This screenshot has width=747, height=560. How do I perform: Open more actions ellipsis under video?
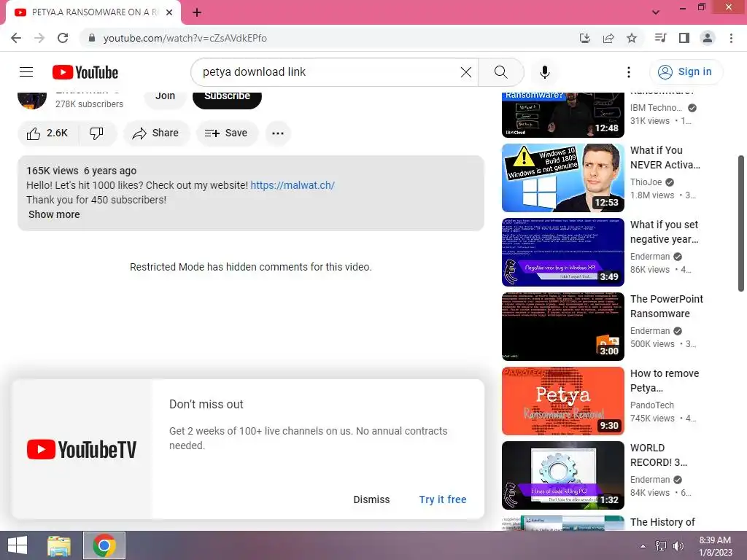coord(278,133)
